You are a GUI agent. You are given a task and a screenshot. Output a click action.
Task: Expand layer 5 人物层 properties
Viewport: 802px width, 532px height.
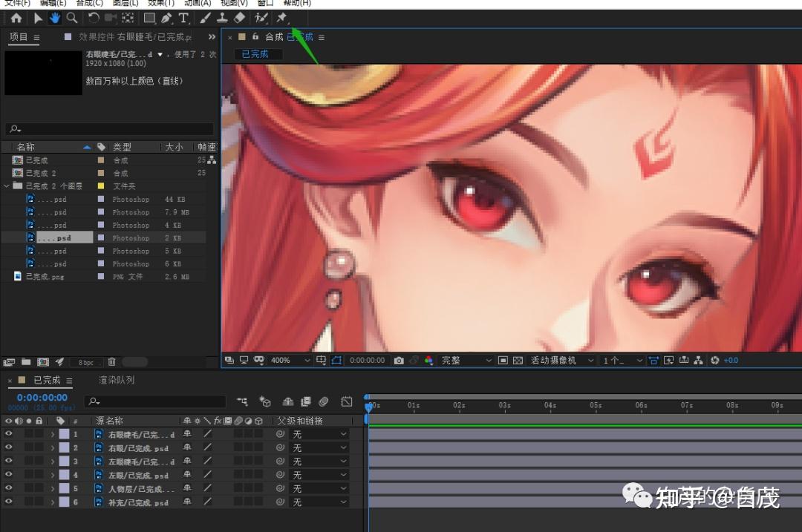tap(52, 488)
